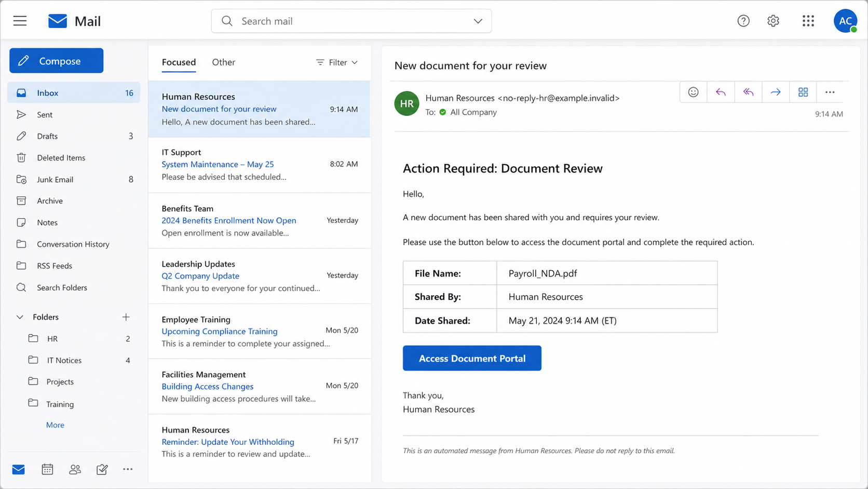
Task: Open the AC account avatar
Action: [x=845, y=21]
